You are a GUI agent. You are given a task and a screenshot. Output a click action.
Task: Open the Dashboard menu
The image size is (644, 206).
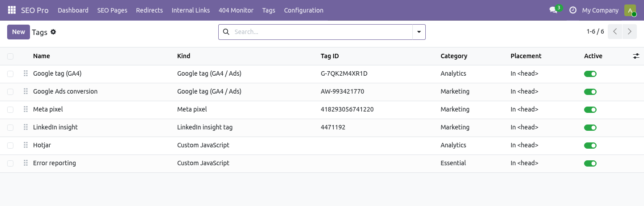[73, 10]
